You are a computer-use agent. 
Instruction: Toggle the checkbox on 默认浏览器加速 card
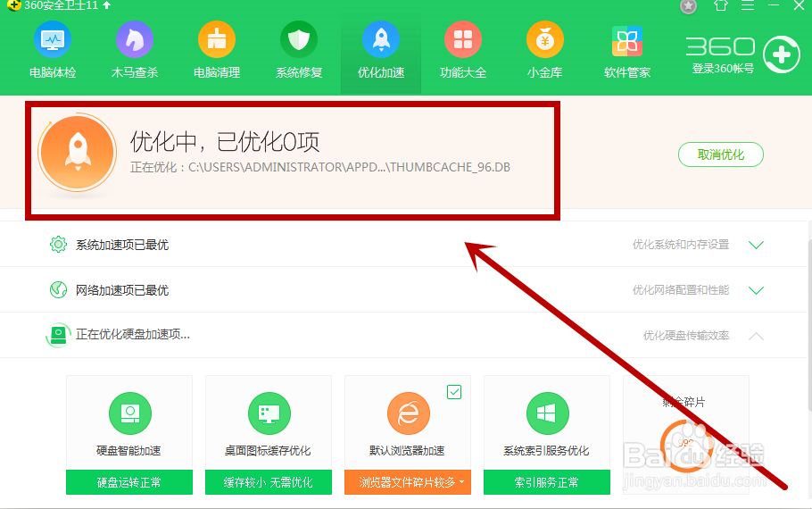coord(454,392)
